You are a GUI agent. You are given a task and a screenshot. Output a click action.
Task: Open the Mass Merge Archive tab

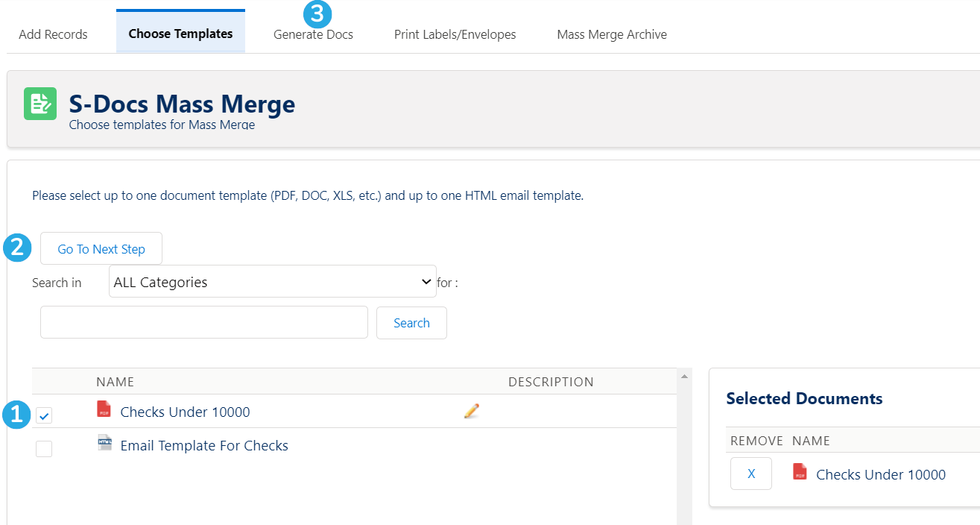click(612, 34)
